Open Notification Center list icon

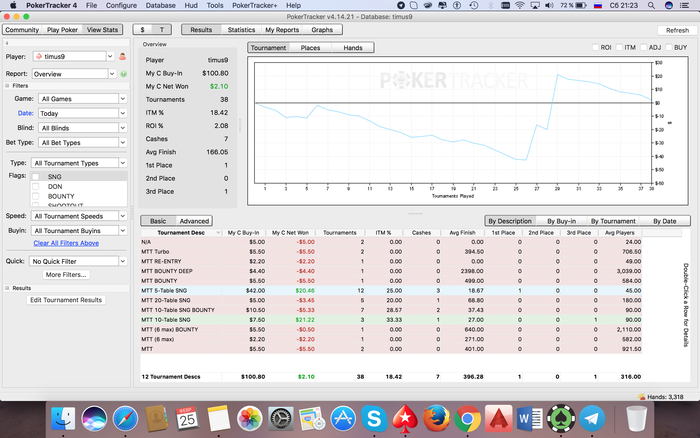tap(684, 5)
